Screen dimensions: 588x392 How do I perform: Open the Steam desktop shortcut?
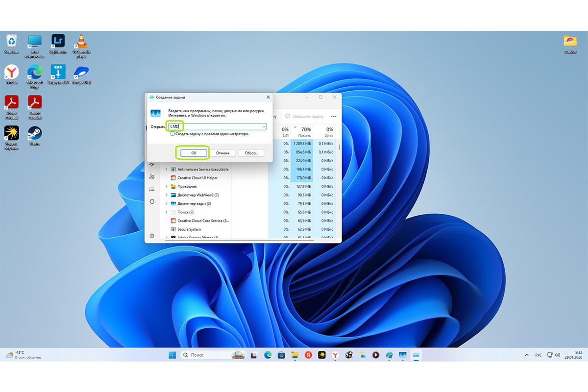point(34,135)
